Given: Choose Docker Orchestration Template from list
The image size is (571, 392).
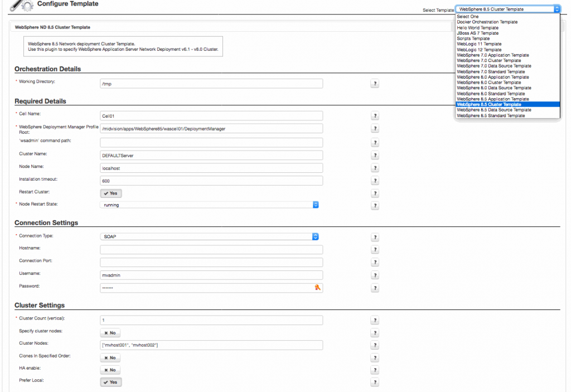Looking at the screenshot, I should [487, 22].
